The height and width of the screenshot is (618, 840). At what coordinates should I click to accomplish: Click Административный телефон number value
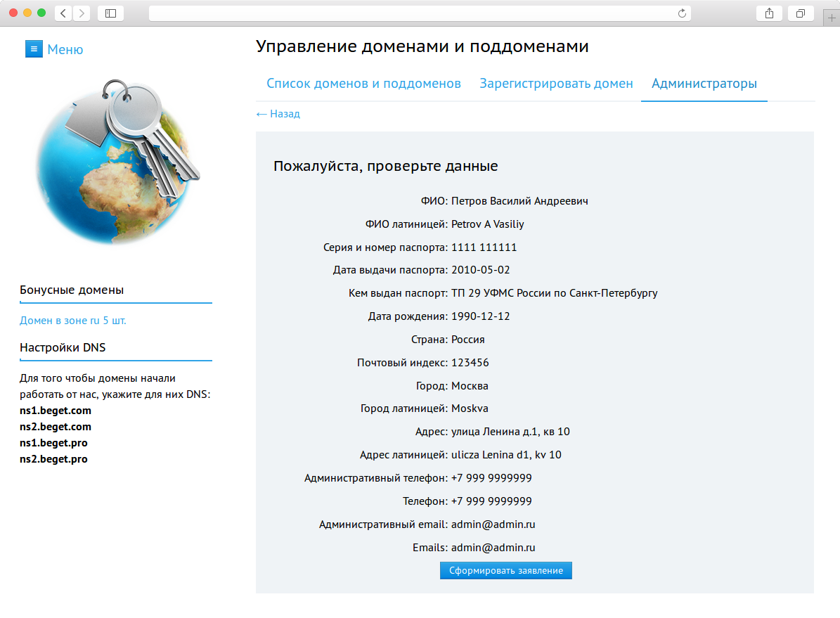tap(491, 478)
